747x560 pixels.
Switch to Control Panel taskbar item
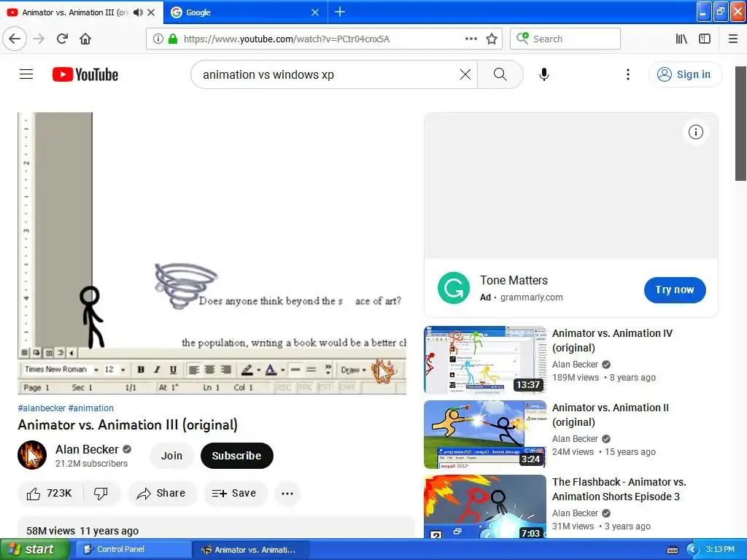tap(134, 549)
